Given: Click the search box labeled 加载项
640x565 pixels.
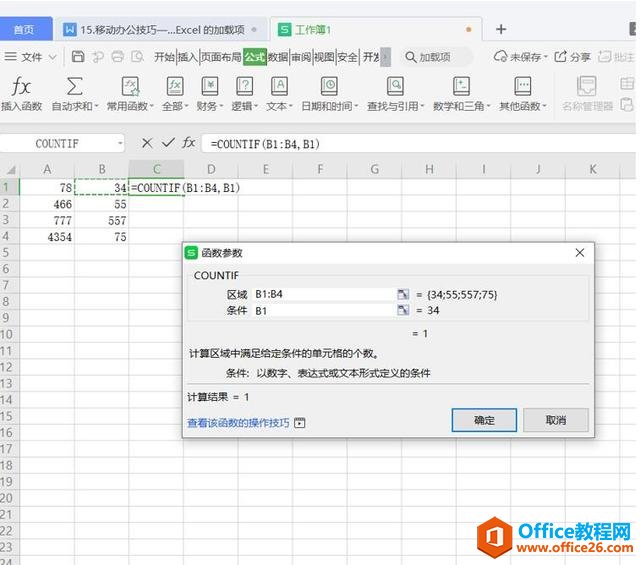Looking at the screenshot, I should (x=438, y=57).
